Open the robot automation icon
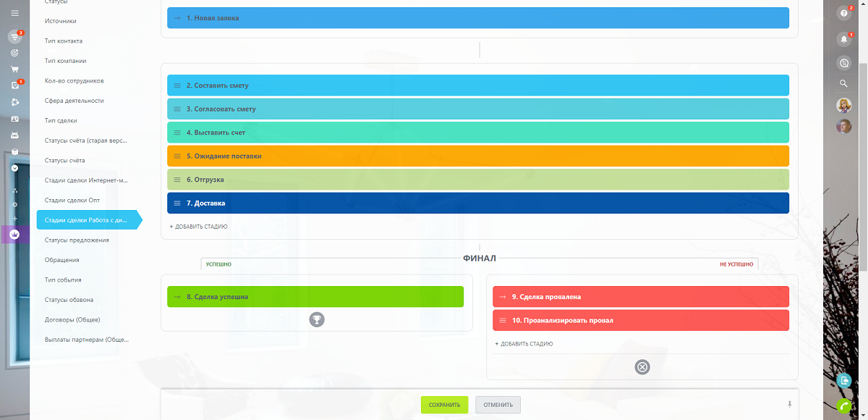This screenshot has height=420, width=868. pyautogui.click(x=14, y=135)
